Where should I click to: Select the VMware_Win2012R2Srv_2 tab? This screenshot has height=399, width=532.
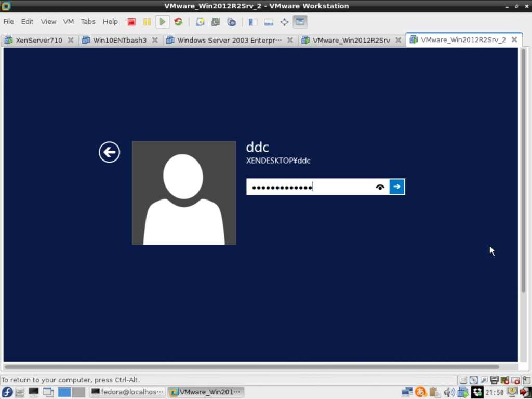coord(463,39)
